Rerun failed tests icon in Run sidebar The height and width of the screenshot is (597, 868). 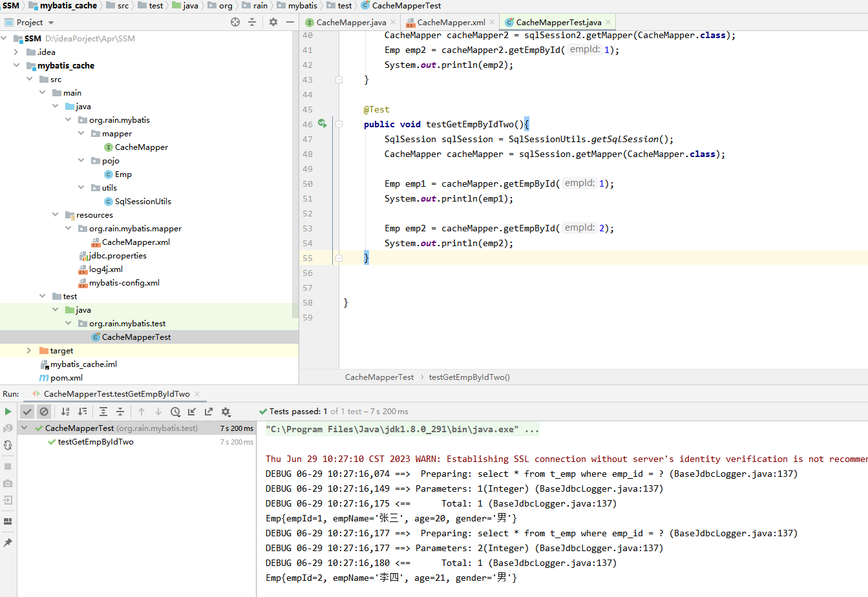pos(8,428)
